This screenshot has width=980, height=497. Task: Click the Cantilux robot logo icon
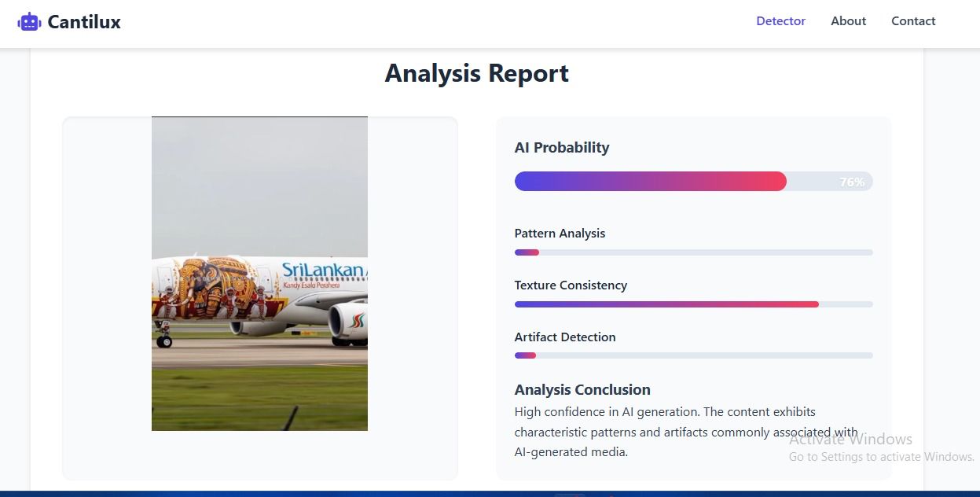(x=29, y=22)
